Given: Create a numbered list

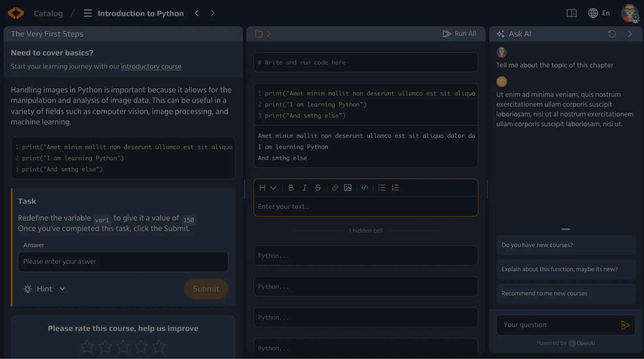Looking at the screenshot, I should point(395,188).
